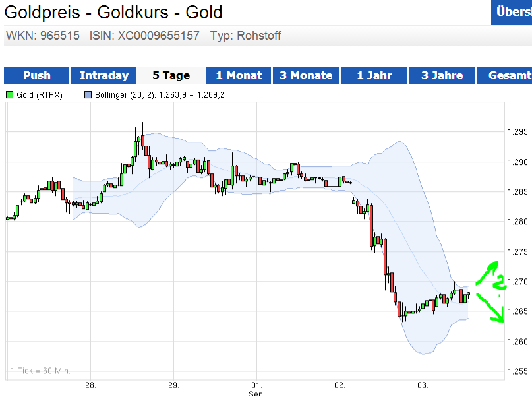This screenshot has height=401, width=532.
Task: Switch to the Intraday chart view
Action: [x=103, y=75]
